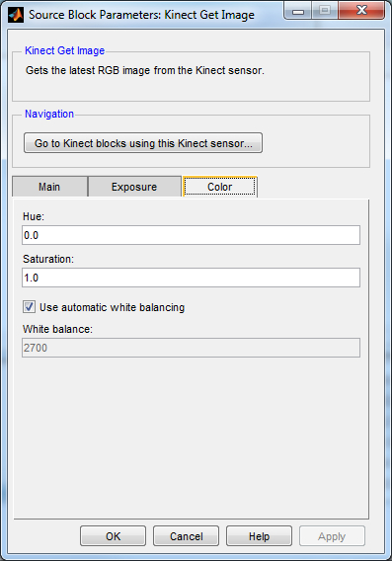Viewport: 392px width, 561px height.
Task: Go to Kinect blocks using this sensor
Action: pos(143,143)
